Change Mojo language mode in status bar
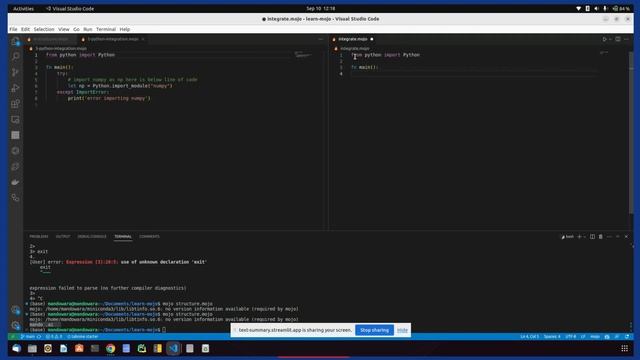The width and height of the screenshot is (640, 360). [595, 337]
